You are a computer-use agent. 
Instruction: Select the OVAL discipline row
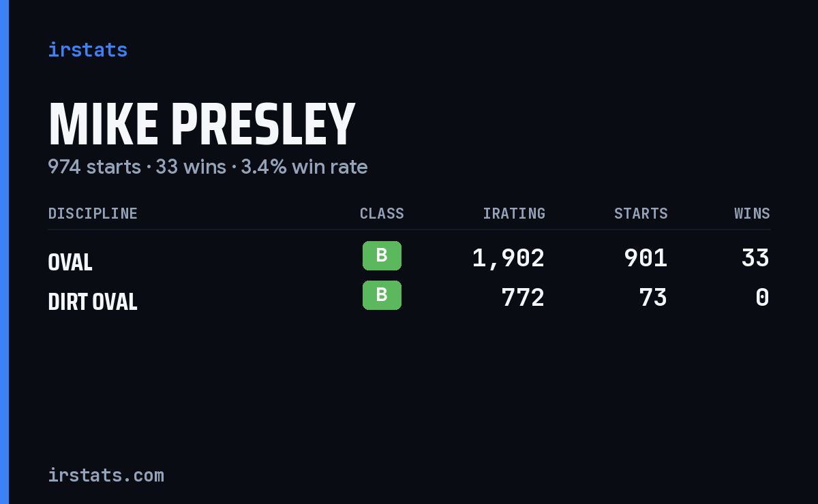[x=409, y=258]
